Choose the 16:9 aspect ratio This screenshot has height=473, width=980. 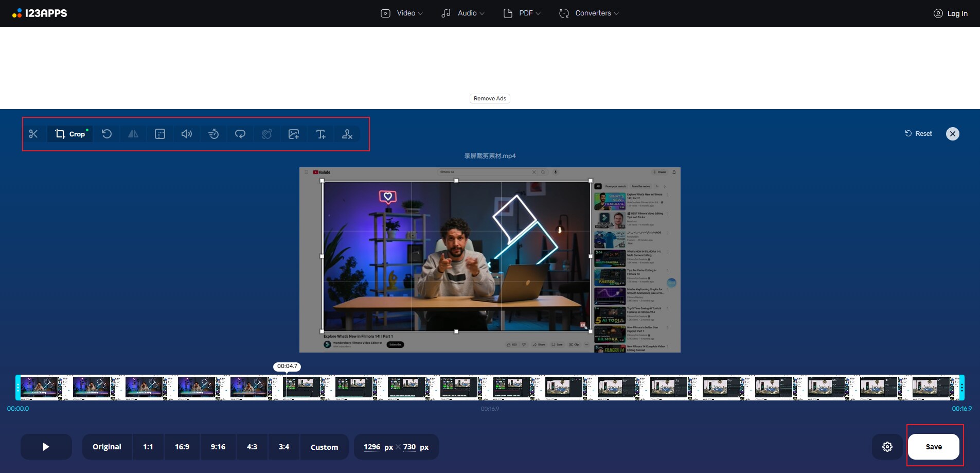click(x=182, y=447)
